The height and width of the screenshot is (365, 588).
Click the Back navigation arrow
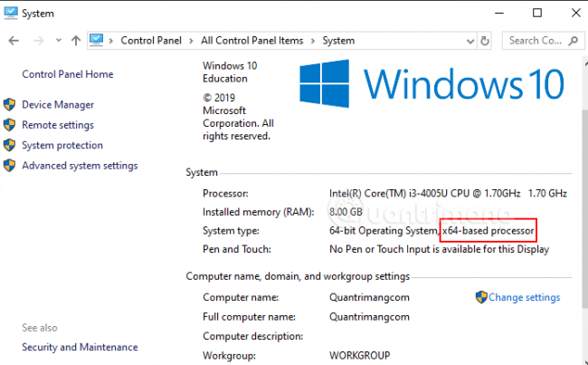pyautogui.click(x=14, y=41)
